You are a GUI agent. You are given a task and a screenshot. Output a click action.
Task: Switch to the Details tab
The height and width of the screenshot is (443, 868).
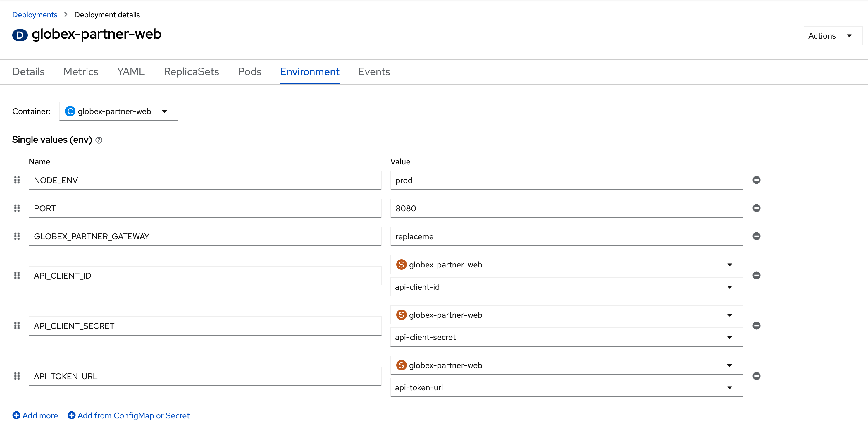[29, 72]
